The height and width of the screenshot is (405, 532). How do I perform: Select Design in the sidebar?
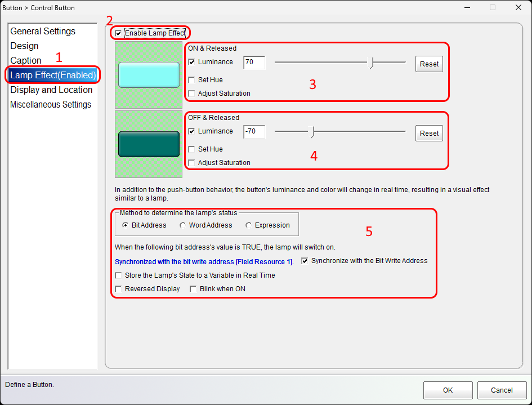(24, 46)
